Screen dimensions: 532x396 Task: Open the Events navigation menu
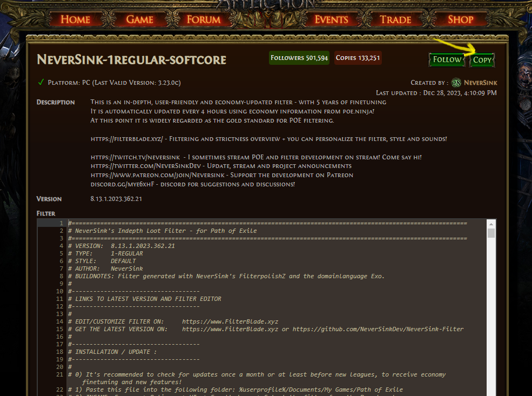click(331, 19)
